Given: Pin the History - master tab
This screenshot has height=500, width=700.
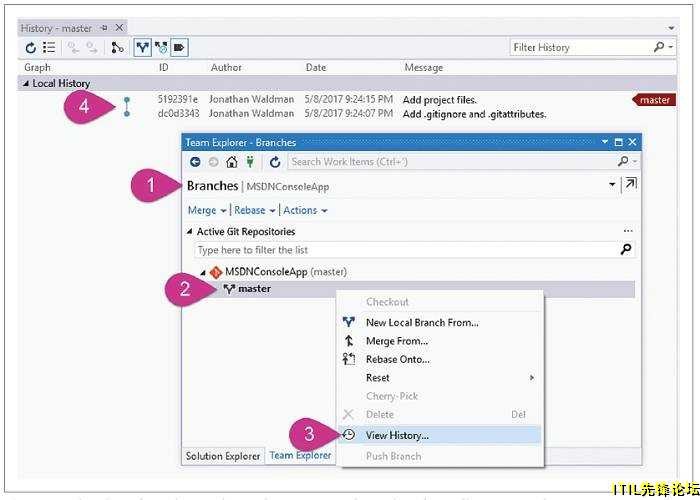Looking at the screenshot, I should (104, 28).
